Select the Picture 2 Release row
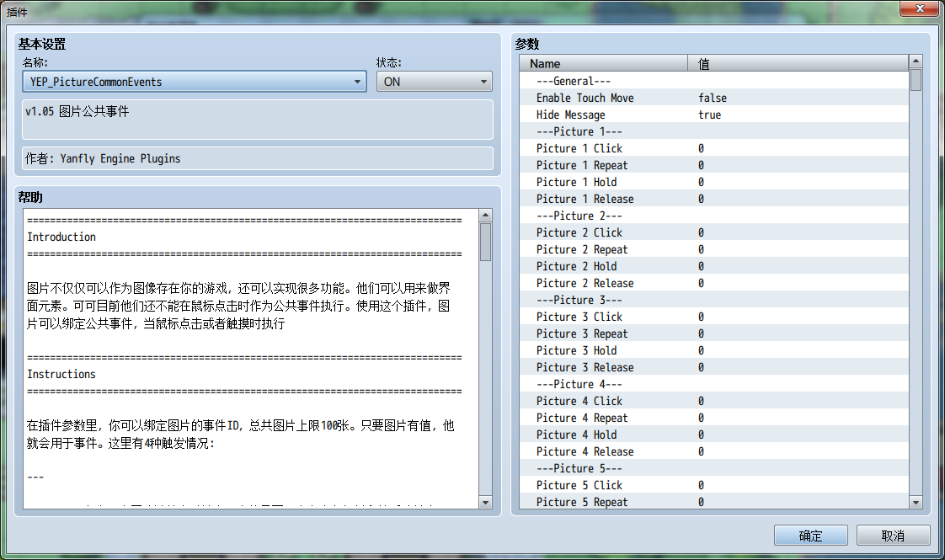The image size is (945, 560). (714, 283)
